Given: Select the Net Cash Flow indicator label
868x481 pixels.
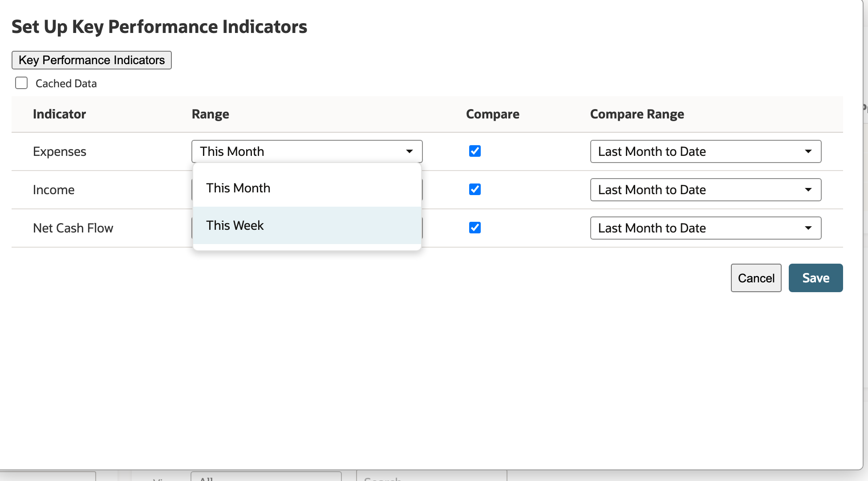Looking at the screenshot, I should (73, 228).
